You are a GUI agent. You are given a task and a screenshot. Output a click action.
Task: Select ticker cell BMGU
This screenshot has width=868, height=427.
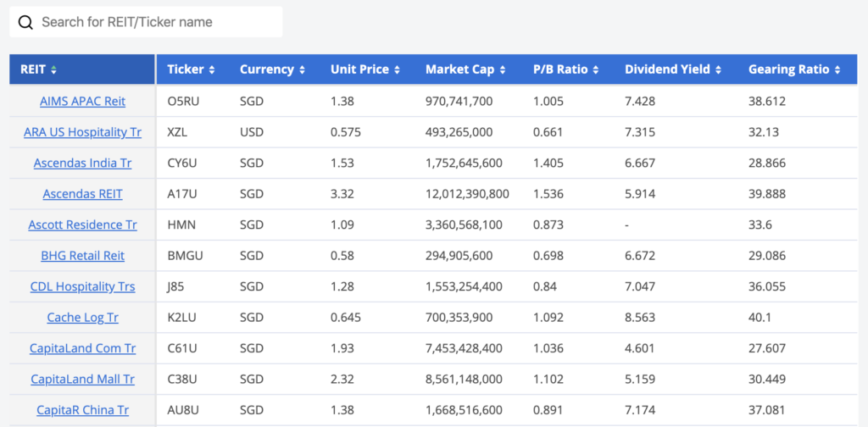(185, 256)
